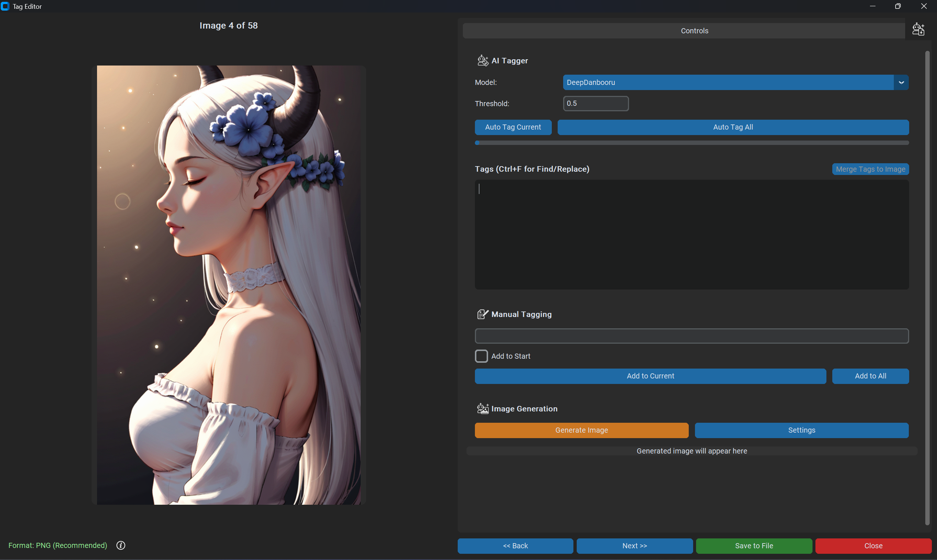Click the auto tag progress bar
This screenshot has width=937, height=560.
click(692, 143)
